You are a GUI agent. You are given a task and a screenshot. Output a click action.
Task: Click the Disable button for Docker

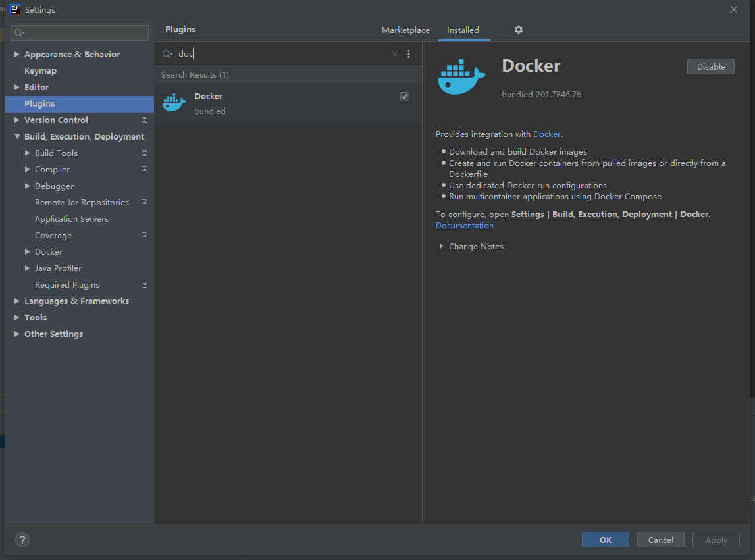click(710, 66)
